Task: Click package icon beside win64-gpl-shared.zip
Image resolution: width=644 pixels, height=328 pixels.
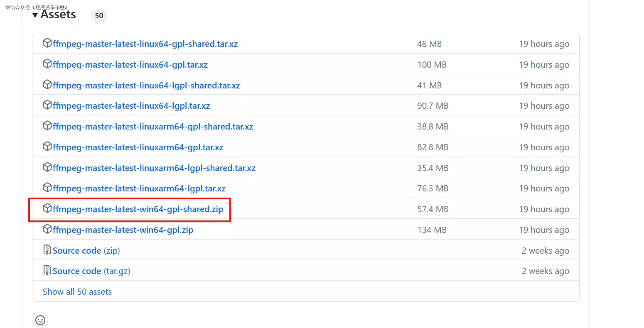Action: pyautogui.click(x=47, y=208)
